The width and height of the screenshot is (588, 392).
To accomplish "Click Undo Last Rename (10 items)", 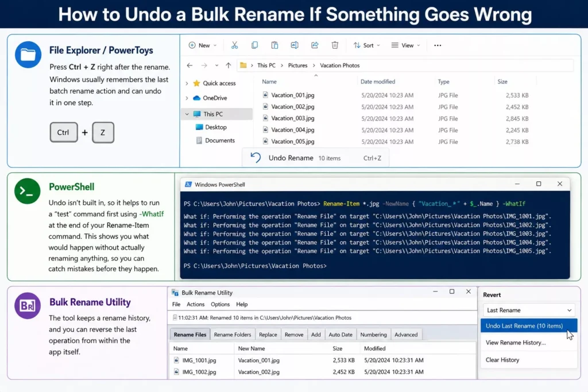I will (529, 325).
